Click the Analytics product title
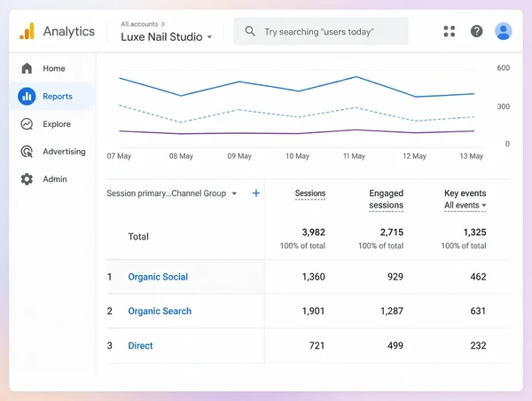 pyautogui.click(x=69, y=31)
